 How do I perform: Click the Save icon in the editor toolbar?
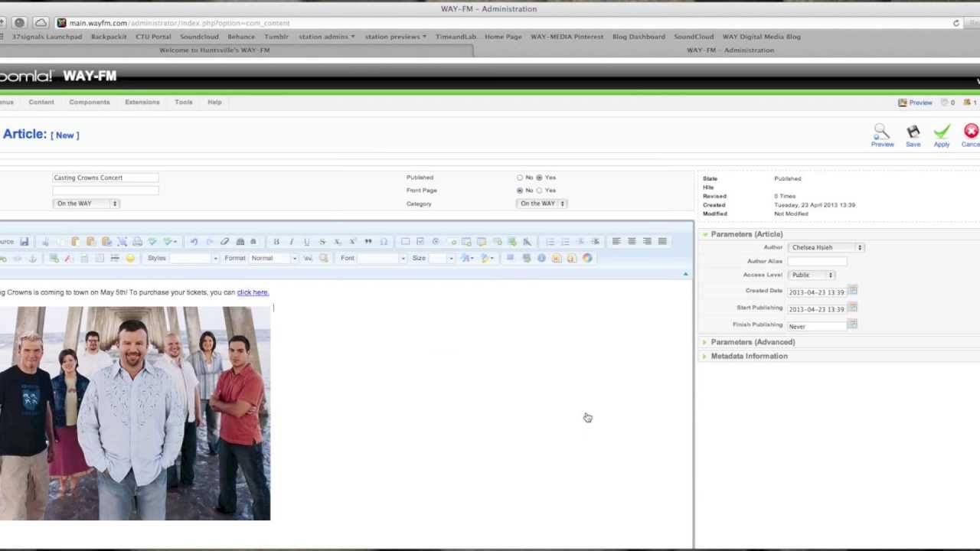(x=24, y=241)
